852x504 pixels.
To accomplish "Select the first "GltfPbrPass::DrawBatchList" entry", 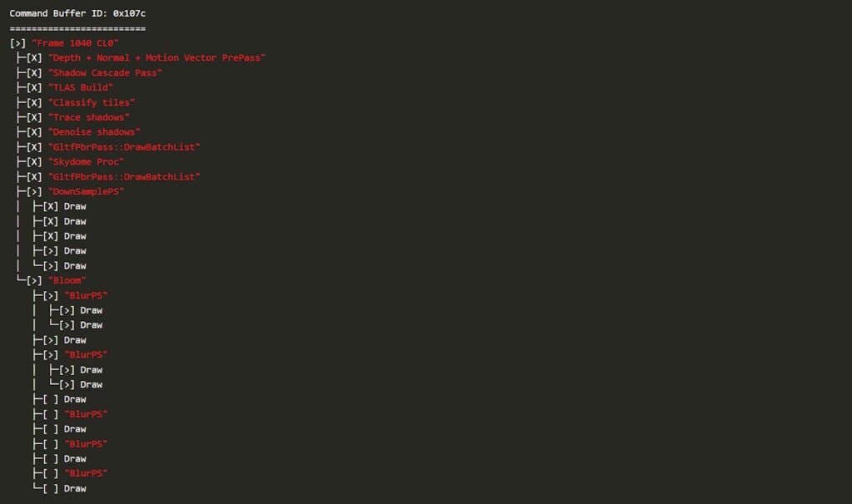I will pos(124,146).
